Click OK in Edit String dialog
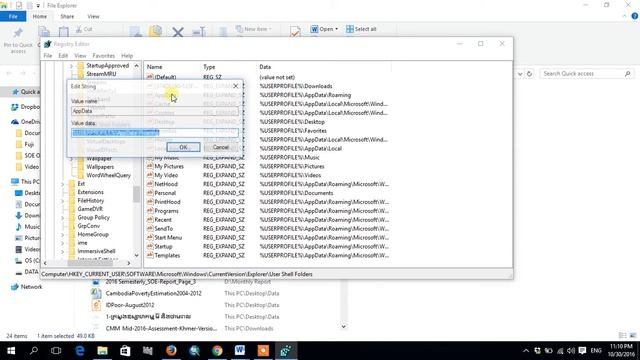 point(183,147)
